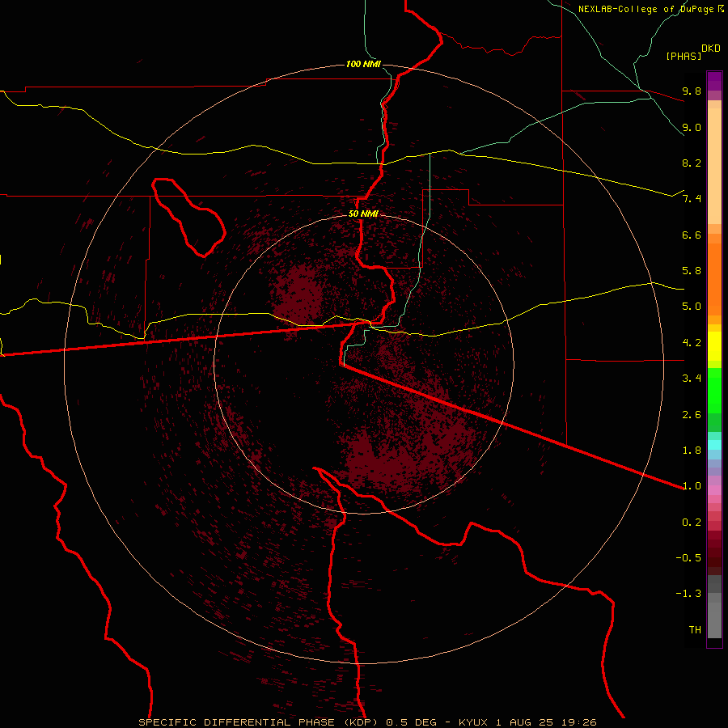Click the yellow segment of the color bar
Viewport: 728px width, 728px height.
click(x=714, y=346)
